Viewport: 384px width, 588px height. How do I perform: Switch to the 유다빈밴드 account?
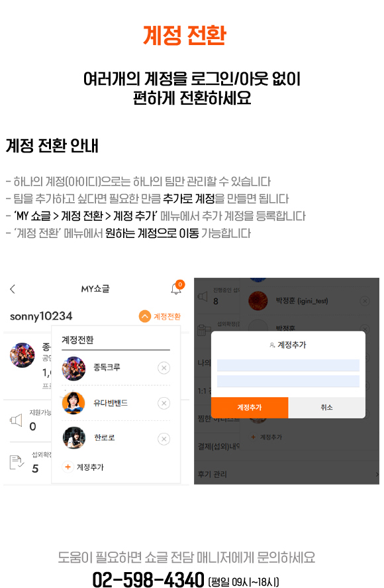pos(111,403)
